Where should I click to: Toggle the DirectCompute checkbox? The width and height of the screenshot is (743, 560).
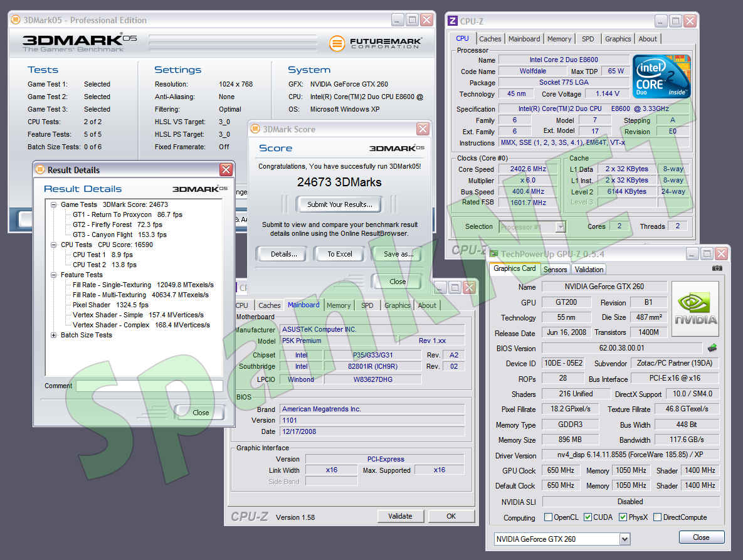(657, 517)
